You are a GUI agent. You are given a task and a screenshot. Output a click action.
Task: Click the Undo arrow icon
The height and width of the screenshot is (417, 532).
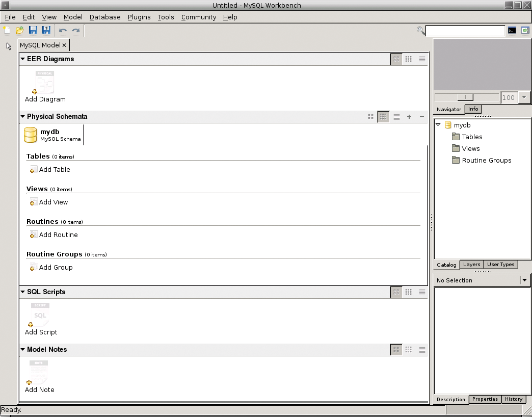coord(63,31)
